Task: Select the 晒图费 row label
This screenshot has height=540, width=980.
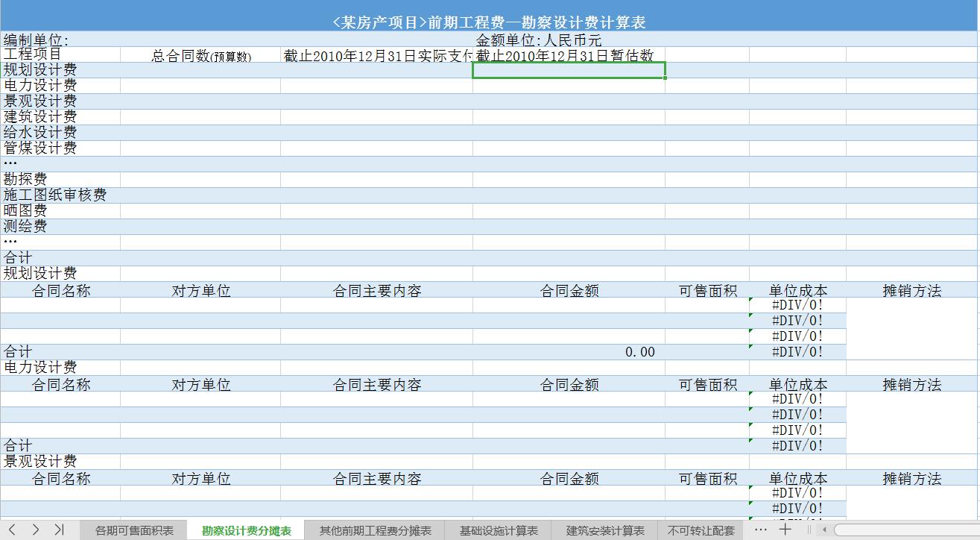Action: point(60,211)
